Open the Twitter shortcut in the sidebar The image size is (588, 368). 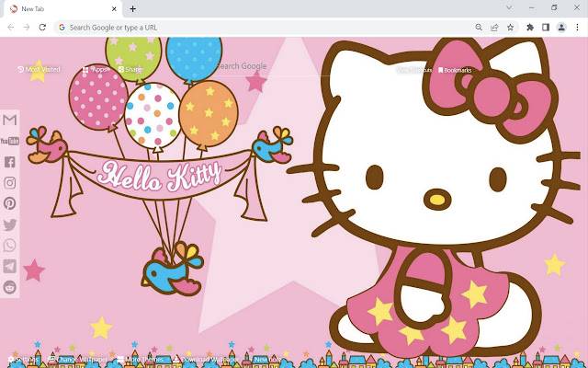coord(10,224)
